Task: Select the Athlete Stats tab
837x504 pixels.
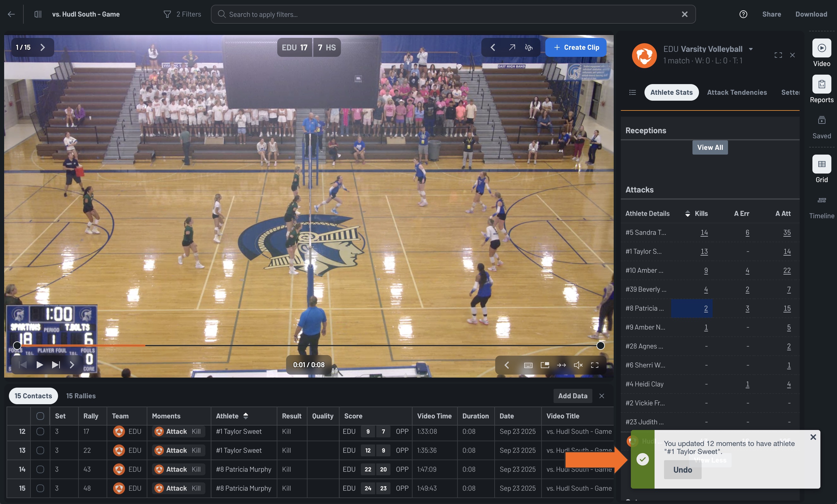Action: tap(671, 92)
